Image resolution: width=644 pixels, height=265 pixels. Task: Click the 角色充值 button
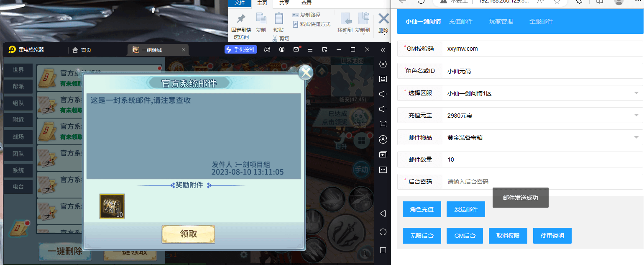[422, 209]
